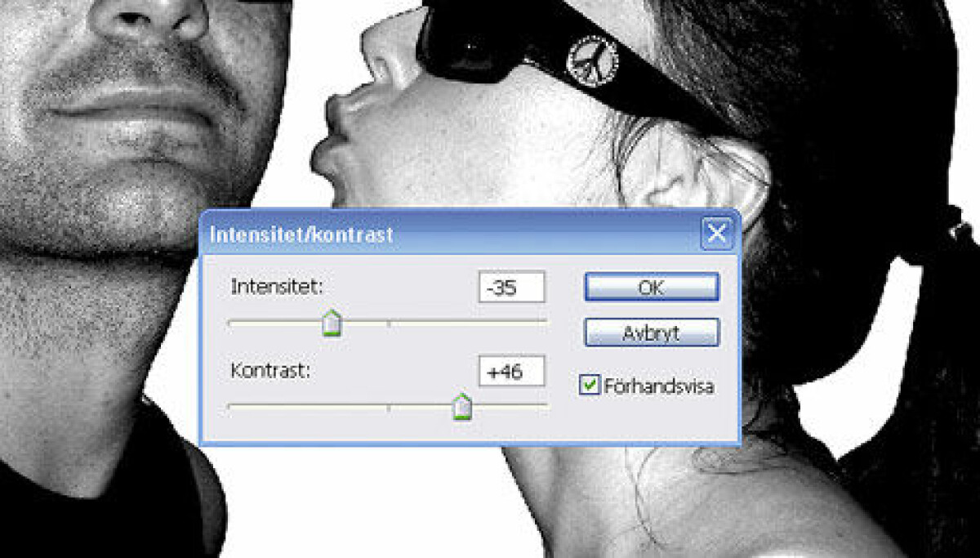This screenshot has width=980, height=558.
Task: Click the Intensitet slider handle
Action: (331, 324)
